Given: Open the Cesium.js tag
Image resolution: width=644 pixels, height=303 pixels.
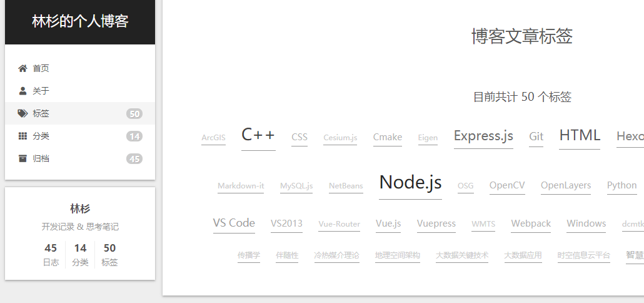Looking at the screenshot, I should click(340, 138).
